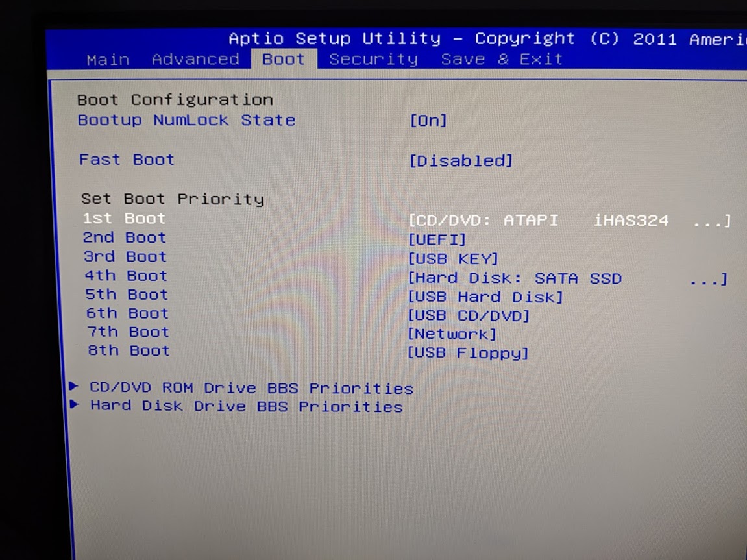747x560 pixels.
Task: Select the 4th Boot entry
Action: (126, 275)
